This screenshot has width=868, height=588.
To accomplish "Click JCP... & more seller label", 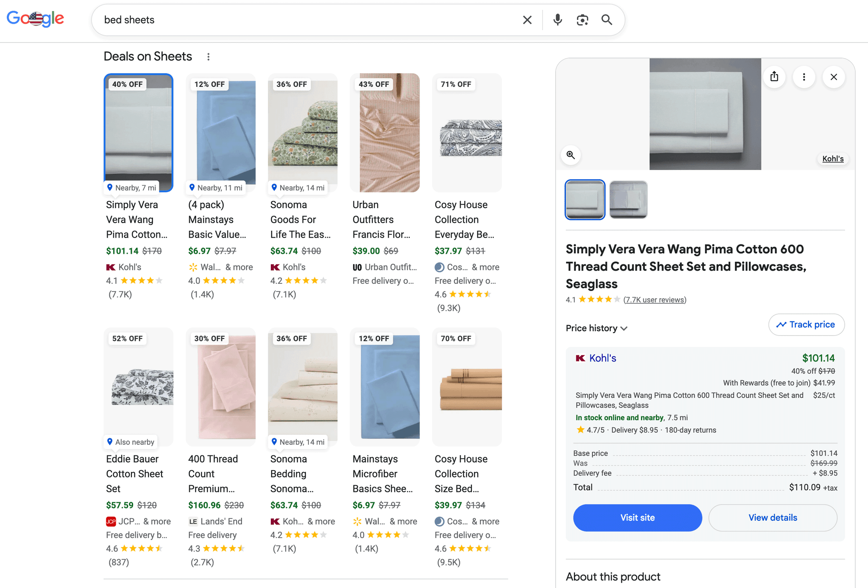I will click(x=139, y=521).
